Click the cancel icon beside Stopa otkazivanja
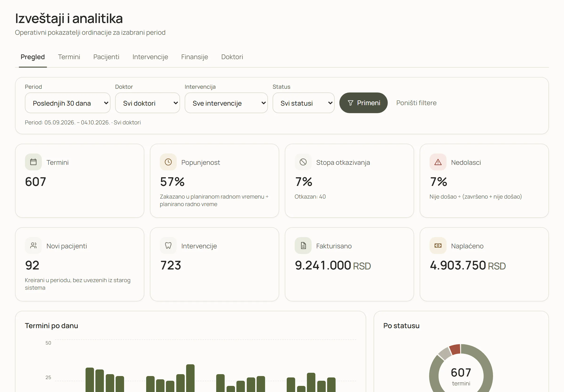 point(303,162)
